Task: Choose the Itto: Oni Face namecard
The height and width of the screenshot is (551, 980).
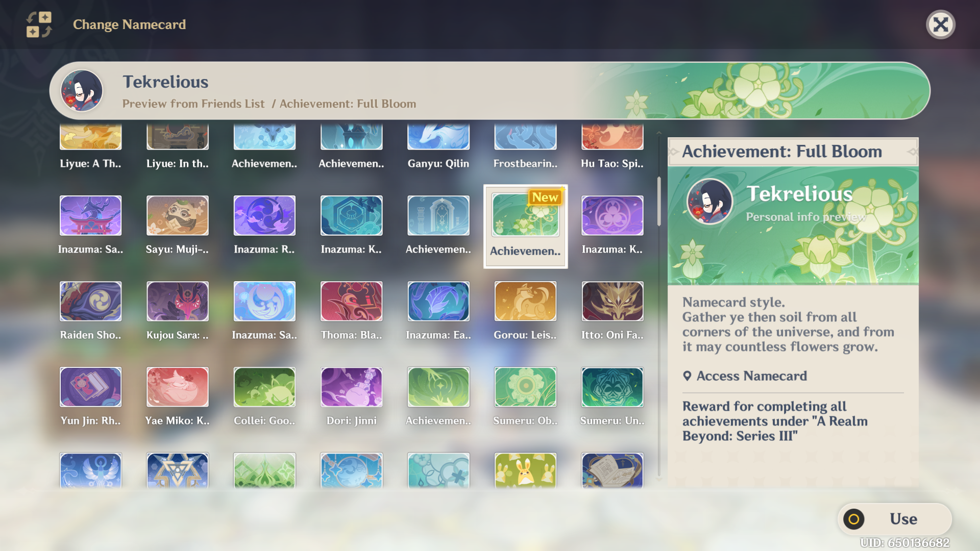Action: click(612, 302)
